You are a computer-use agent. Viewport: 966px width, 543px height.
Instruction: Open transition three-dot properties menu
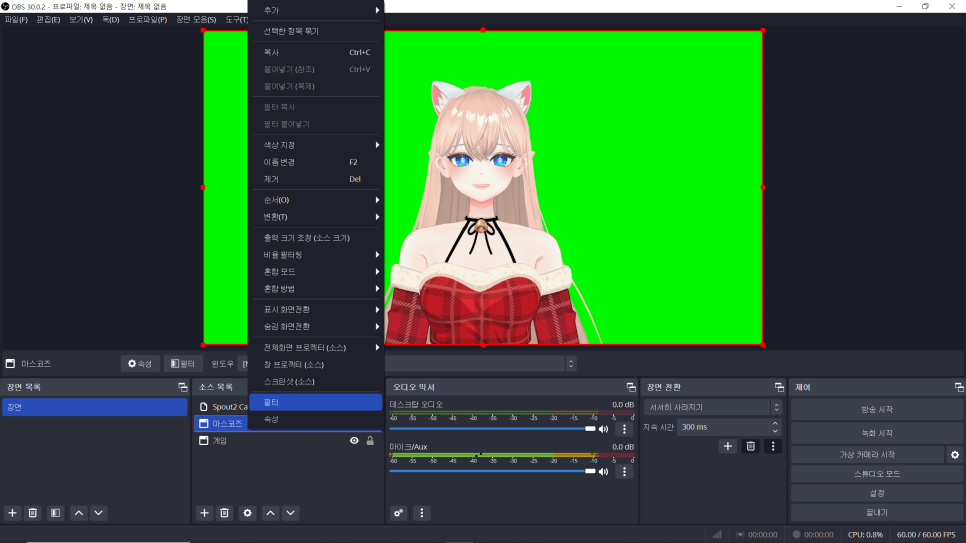click(773, 446)
